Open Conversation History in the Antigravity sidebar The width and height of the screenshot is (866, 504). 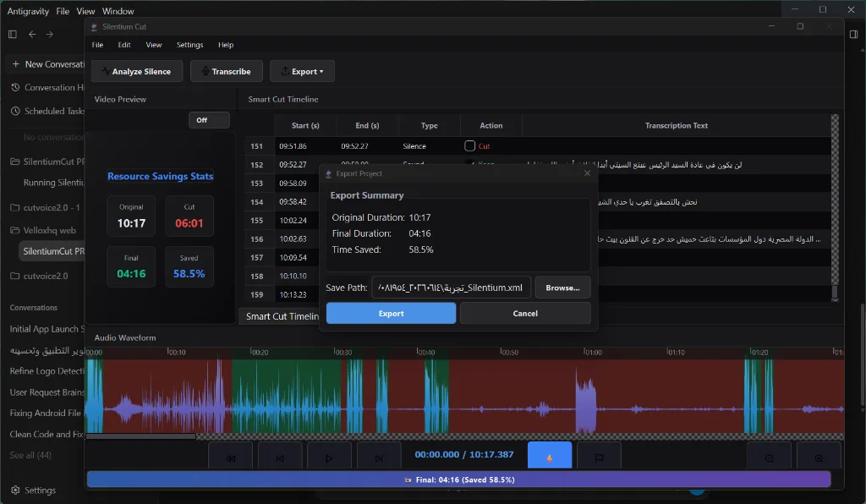[x=47, y=87]
